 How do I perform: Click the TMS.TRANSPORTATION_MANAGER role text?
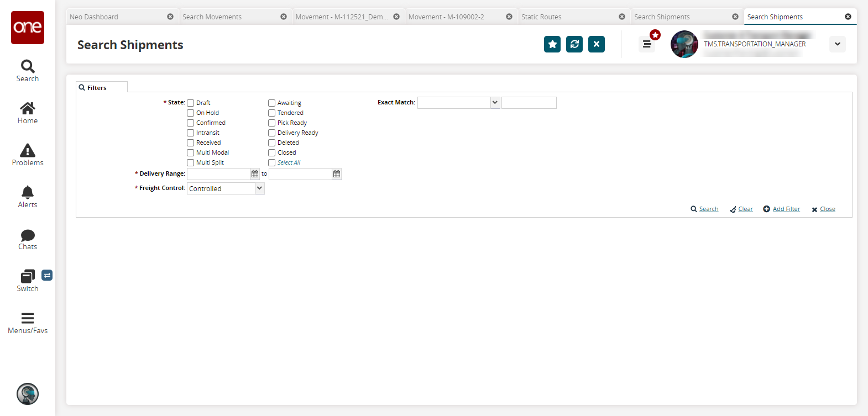click(x=755, y=44)
